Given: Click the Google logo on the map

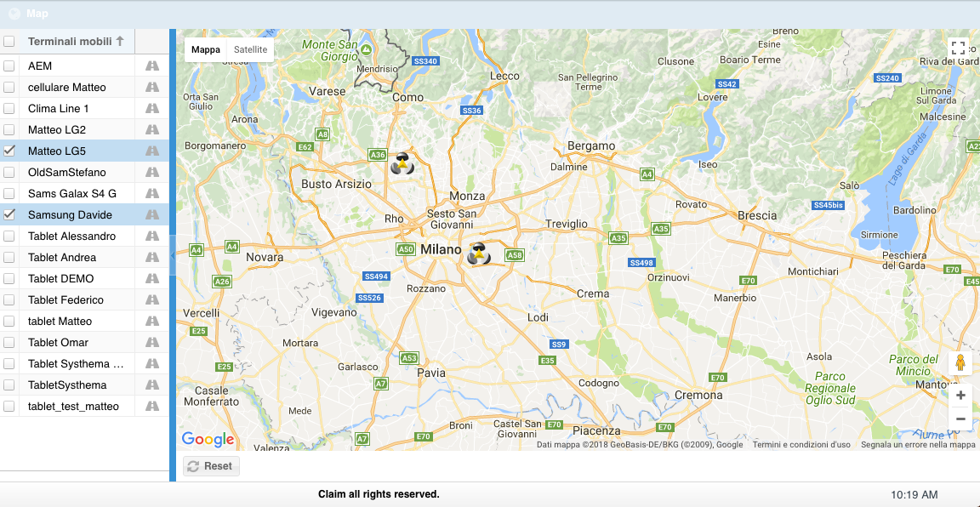Looking at the screenshot, I should pyautogui.click(x=208, y=440).
